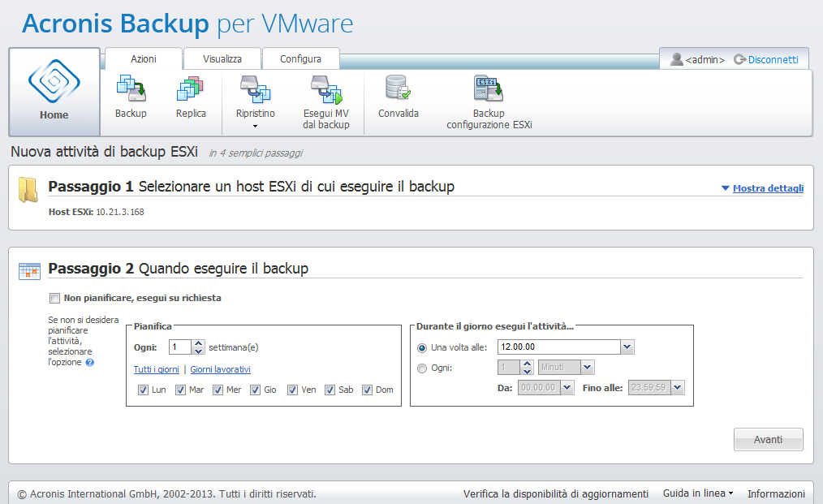Launch the Backup action icon
Viewport: 823px width, 504px height.
pos(131,88)
